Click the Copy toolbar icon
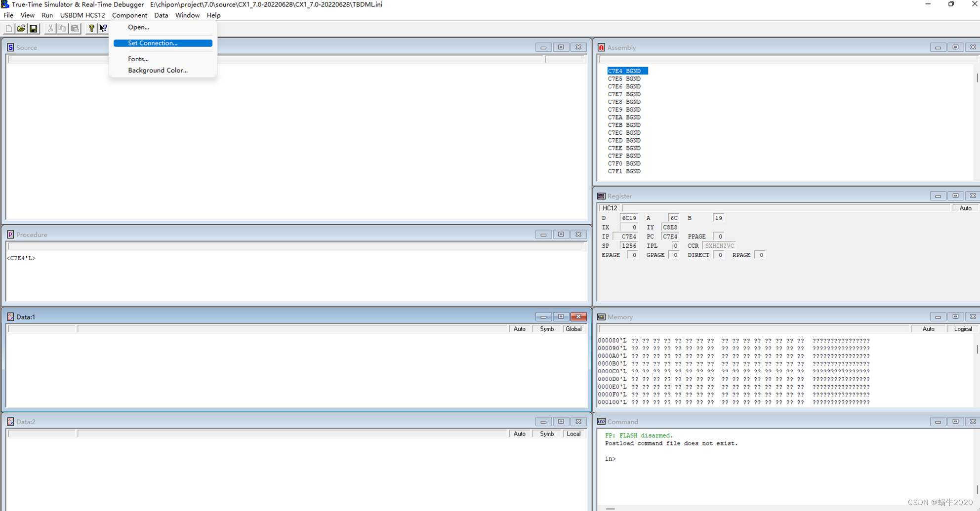The height and width of the screenshot is (511, 980). (x=62, y=29)
